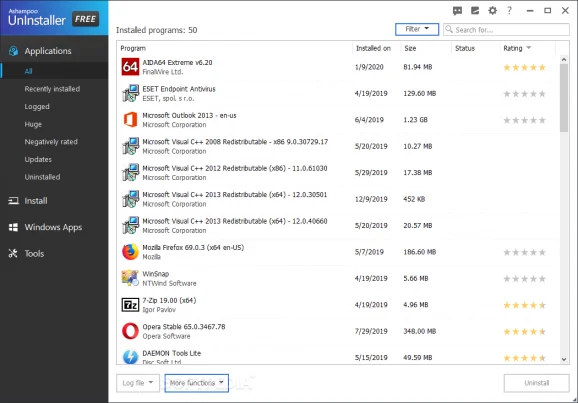578x403 pixels.
Task: Sort by Status column header
Action: coord(465,48)
